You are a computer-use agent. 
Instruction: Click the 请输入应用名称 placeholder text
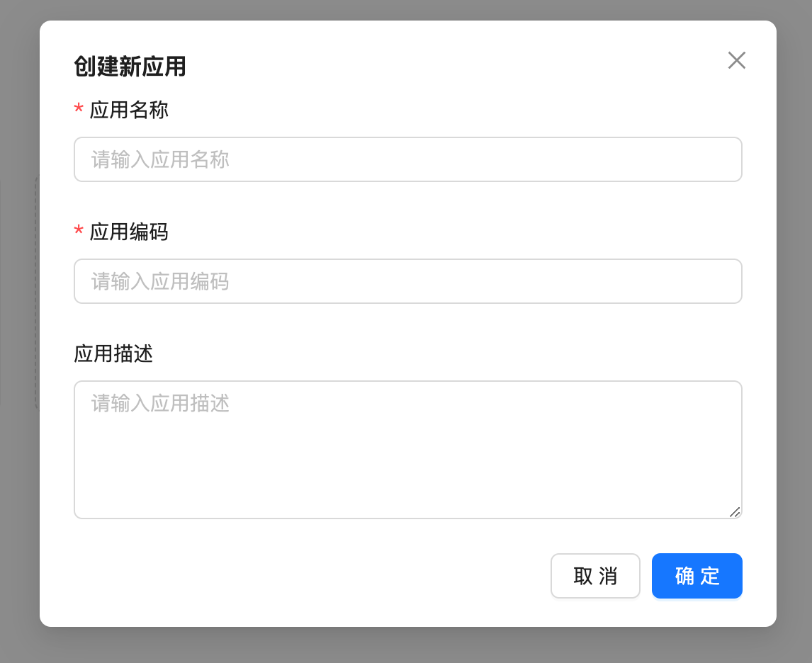click(160, 159)
